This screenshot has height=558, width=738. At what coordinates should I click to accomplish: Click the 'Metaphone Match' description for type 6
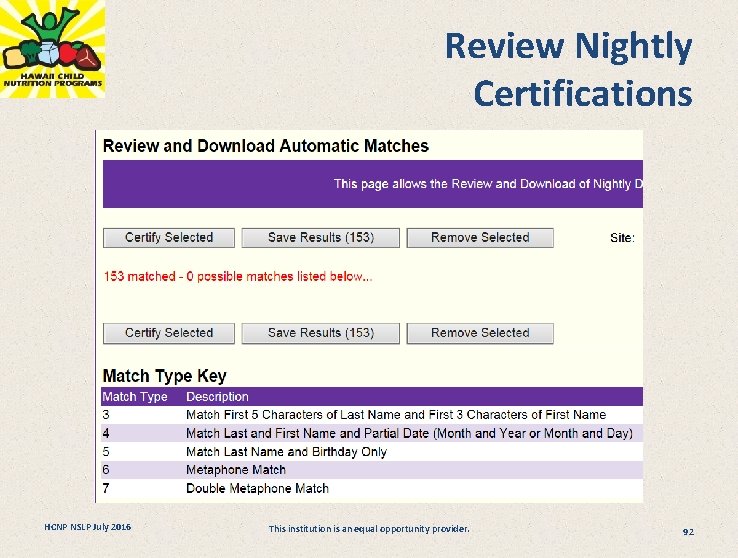[x=236, y=470]
